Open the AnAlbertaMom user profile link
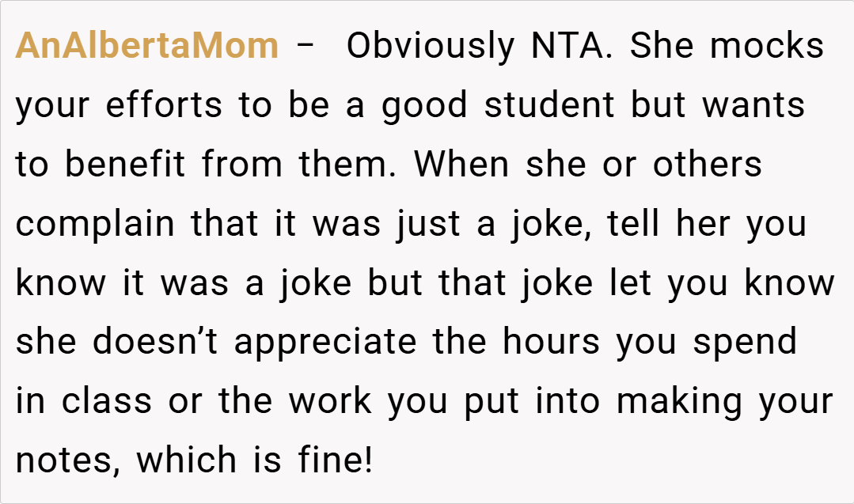Screen dimensions: 854x504 (x=147, y=46)
